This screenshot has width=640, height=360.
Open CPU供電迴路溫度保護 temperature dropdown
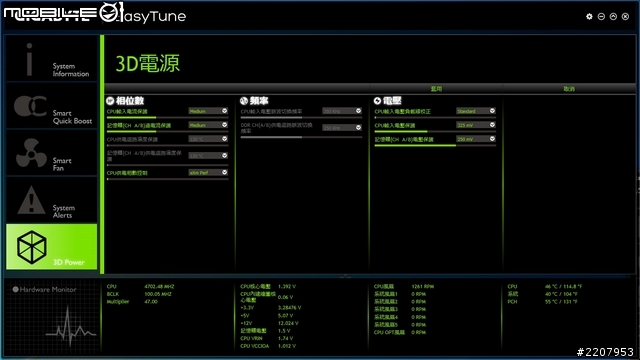point(208,139)
